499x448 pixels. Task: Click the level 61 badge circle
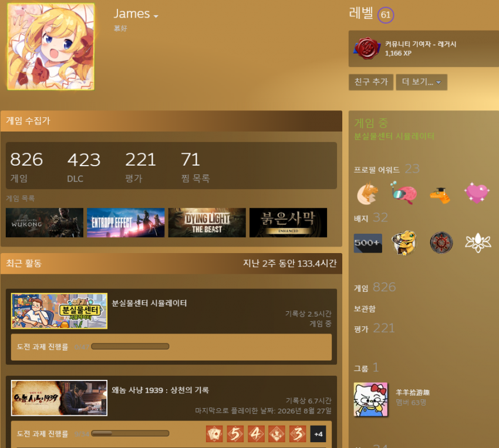(386, 15)
